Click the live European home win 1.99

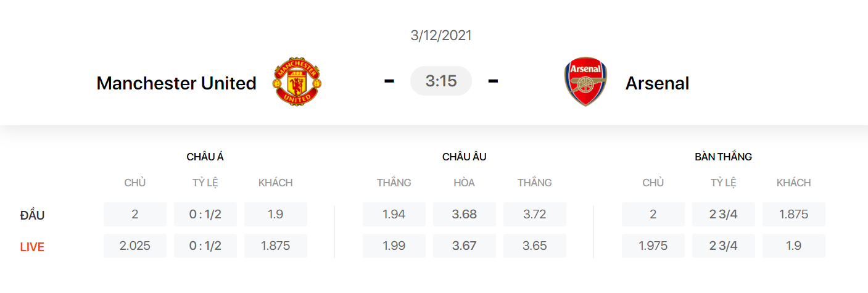point(394,246)
